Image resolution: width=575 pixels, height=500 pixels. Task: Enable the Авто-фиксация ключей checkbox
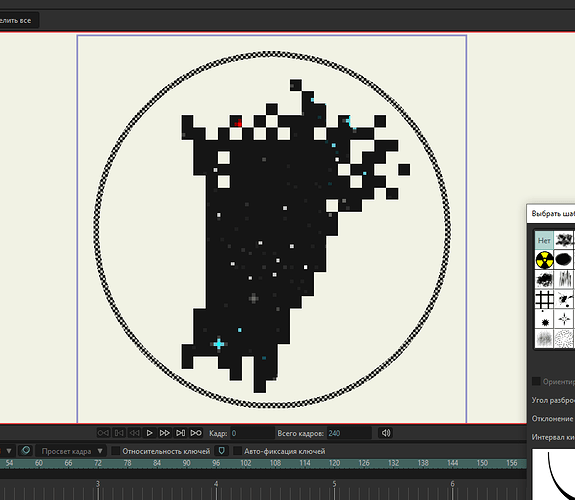coord(237,451)
